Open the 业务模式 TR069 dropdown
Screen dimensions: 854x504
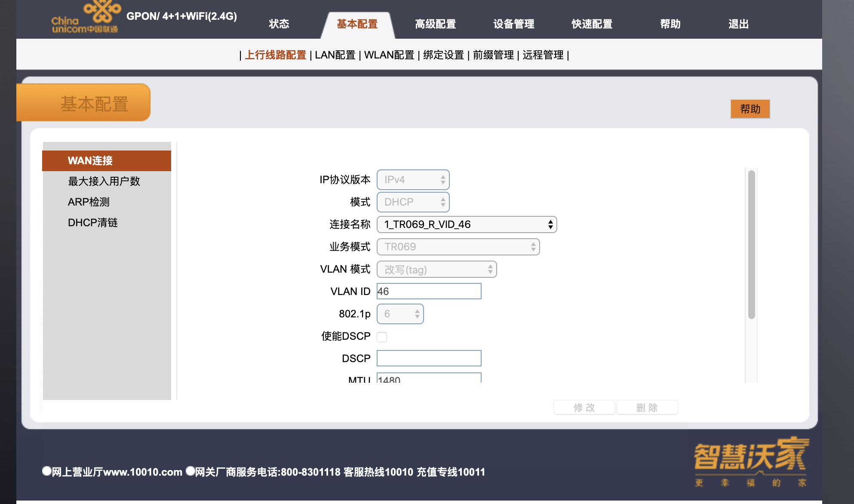click(x=458, y=247)
